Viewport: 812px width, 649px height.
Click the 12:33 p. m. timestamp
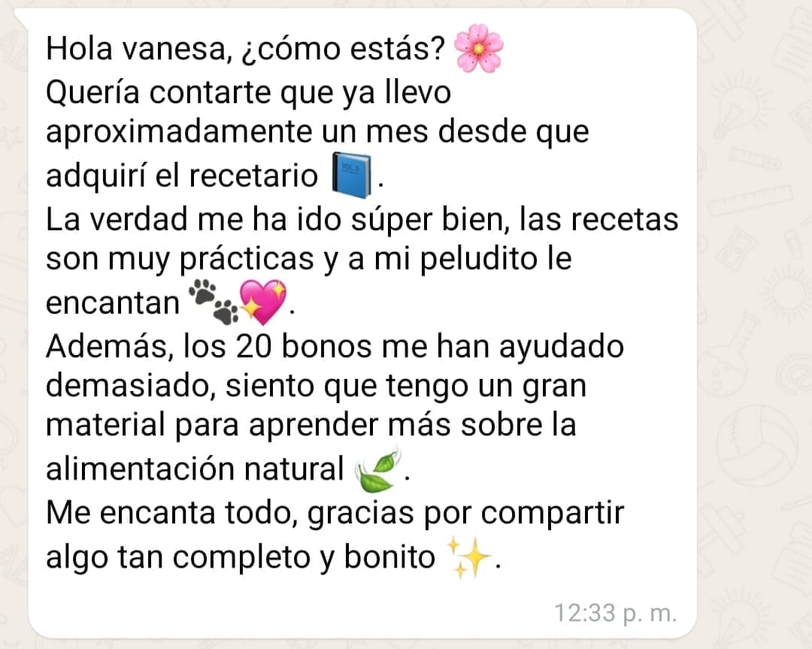pyautogui.click(x=615, y=613)
